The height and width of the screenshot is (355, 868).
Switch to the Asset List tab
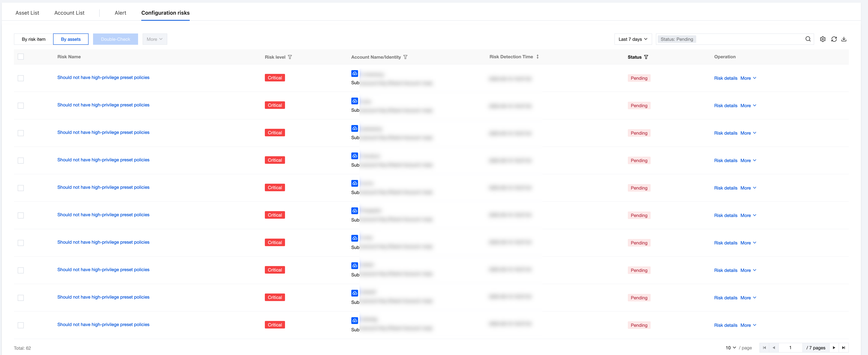tap(27, 13)
